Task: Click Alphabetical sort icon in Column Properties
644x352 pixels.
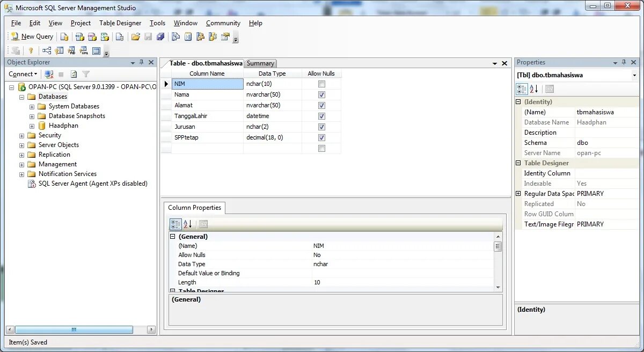Action: click(x=188, y=224)
